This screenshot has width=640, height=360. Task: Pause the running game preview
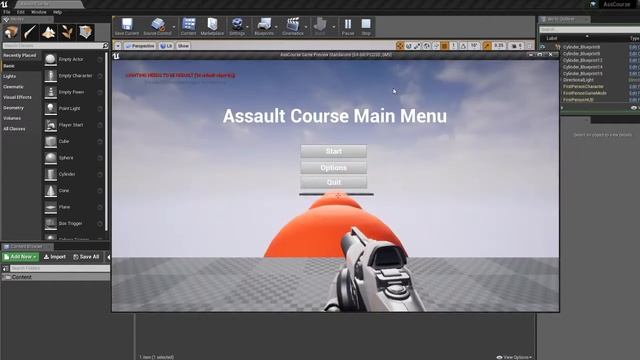coord(348,24)
